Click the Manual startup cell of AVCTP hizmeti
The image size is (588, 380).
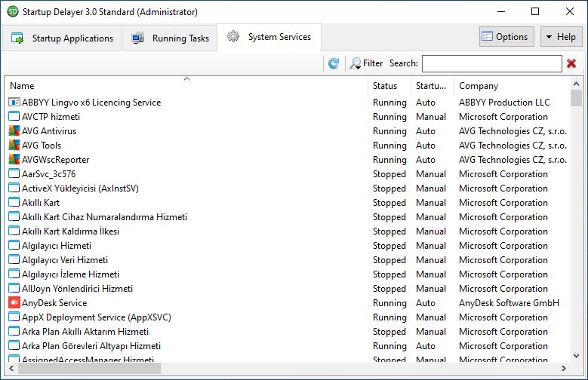point(431,117)
